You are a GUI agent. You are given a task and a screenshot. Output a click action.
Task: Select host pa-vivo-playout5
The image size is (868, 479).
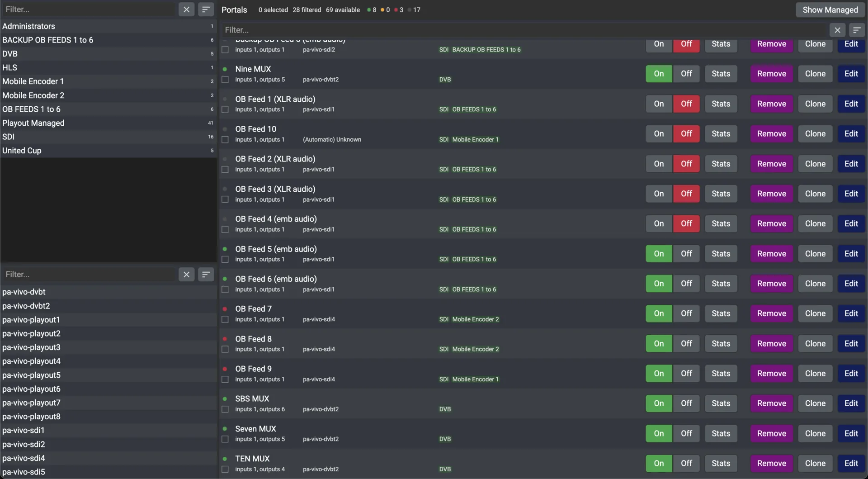[108, 375]
